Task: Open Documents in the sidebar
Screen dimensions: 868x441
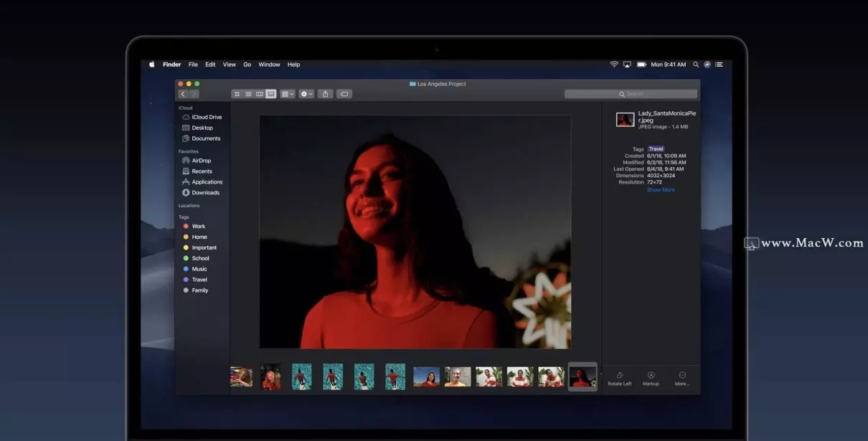Action: pyautogui.click(x=202, y=138)
